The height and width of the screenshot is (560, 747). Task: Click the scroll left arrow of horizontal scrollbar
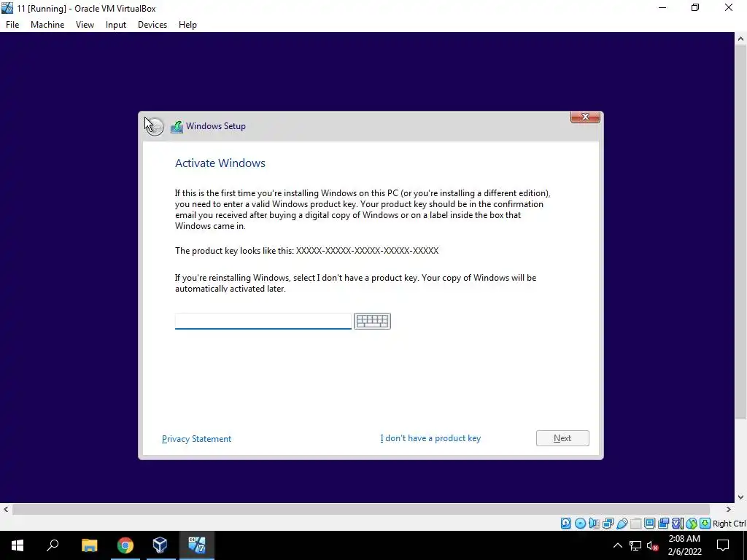6,510
